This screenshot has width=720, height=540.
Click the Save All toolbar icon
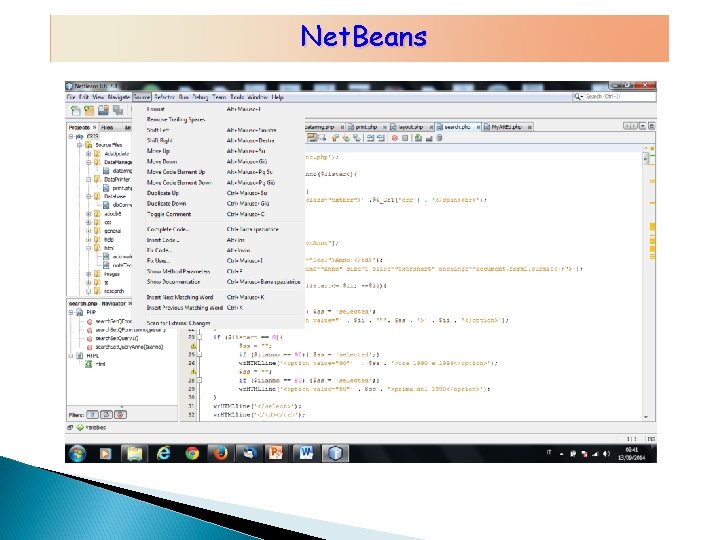coord(118,110)
